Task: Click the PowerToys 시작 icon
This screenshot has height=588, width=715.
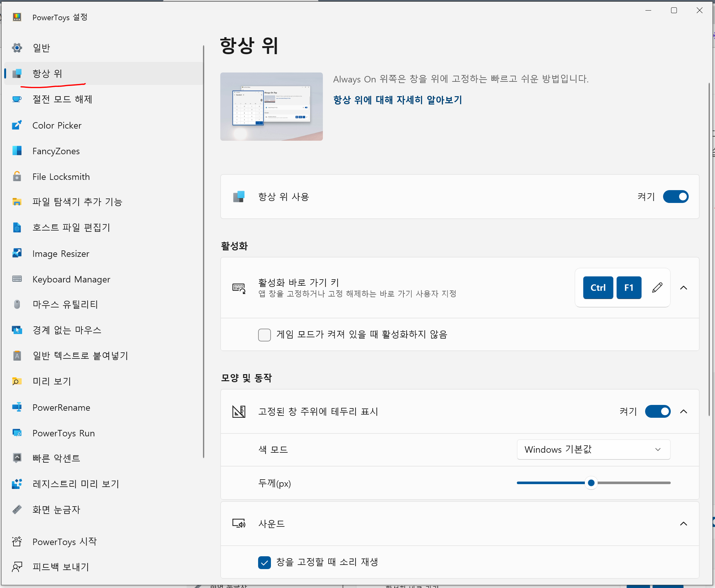Action: pyautogui.click(x=17, y=542)
